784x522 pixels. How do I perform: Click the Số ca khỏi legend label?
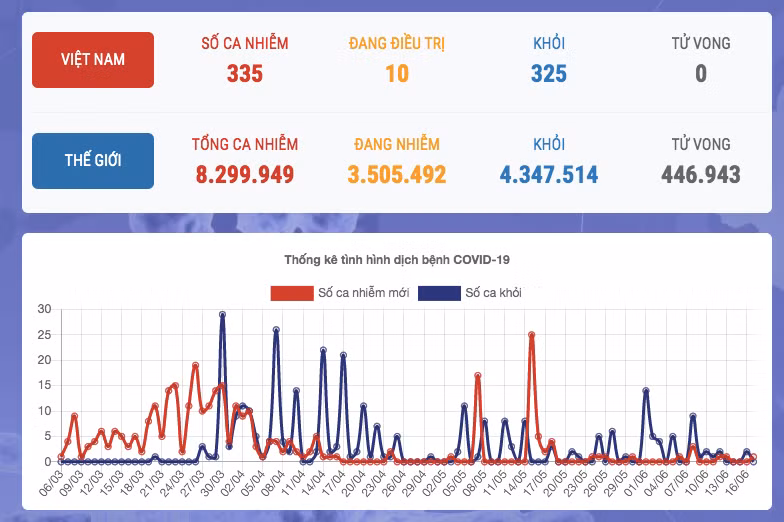[x=494, y=293]
